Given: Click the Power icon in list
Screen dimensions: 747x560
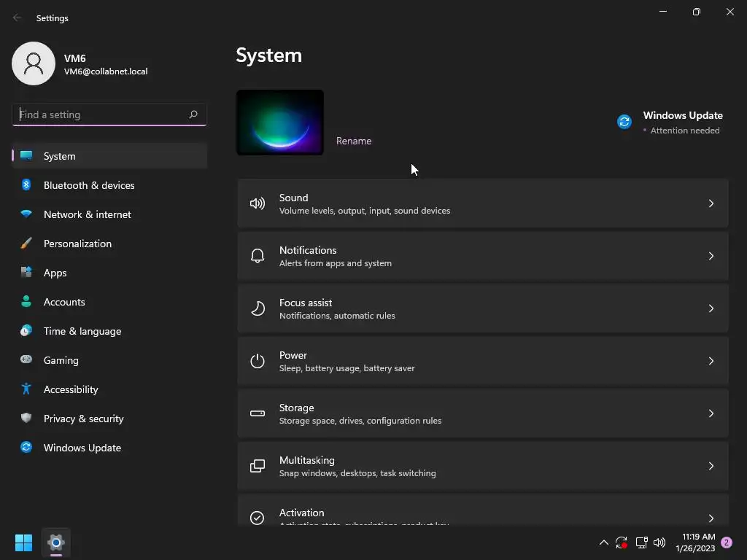Looking at the screenshot, I should coord(258,361).
